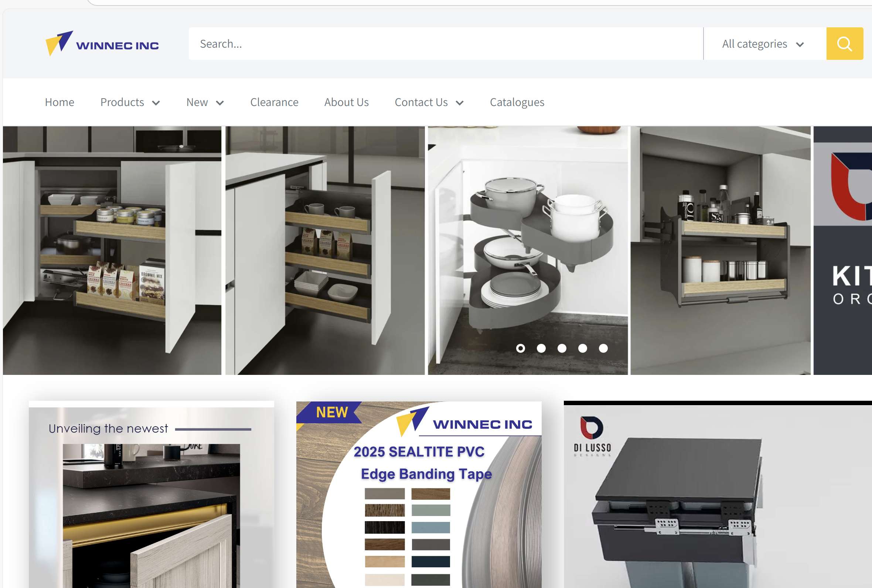Click the New menu label

point(197,102)
